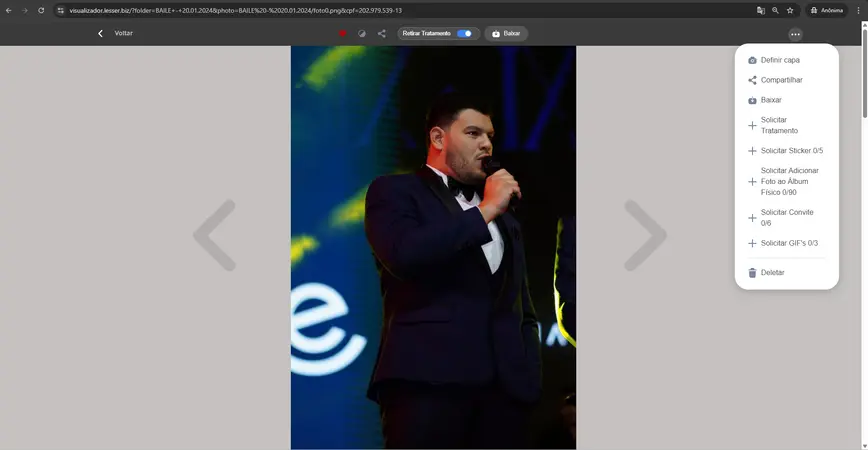
Task: Click the red heart favorite icon
Action: [343, 33]
